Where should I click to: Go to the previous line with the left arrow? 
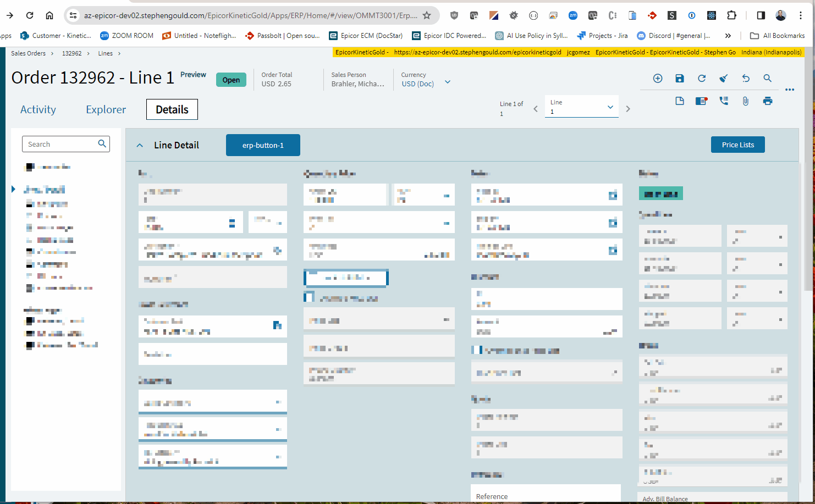[x=536, y=109]
